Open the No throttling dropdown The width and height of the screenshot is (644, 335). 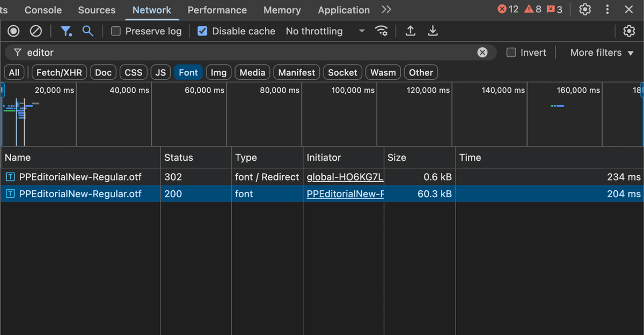click(325, 31)
